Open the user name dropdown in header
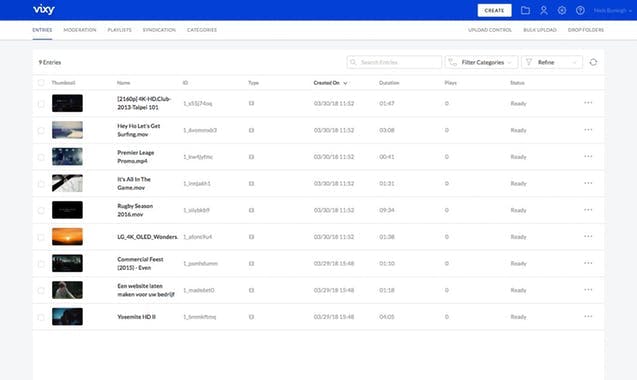Image resolution: width=637 pixels, height=380 pixels. 613,11
